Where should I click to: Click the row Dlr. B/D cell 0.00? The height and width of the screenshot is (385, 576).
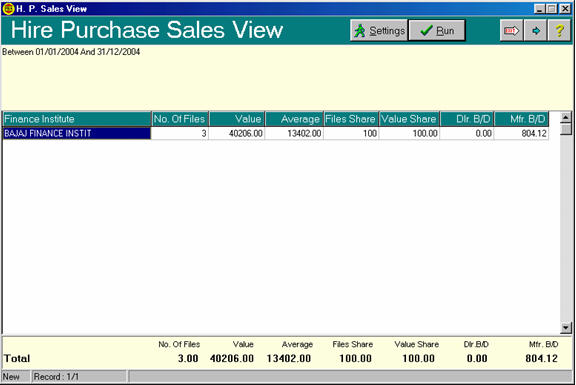467,133
